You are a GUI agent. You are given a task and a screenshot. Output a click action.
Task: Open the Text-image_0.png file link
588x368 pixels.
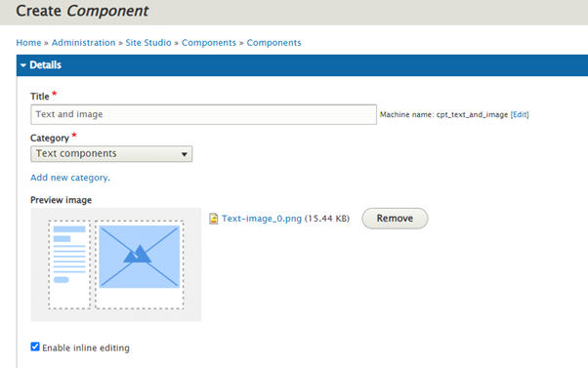262,219
